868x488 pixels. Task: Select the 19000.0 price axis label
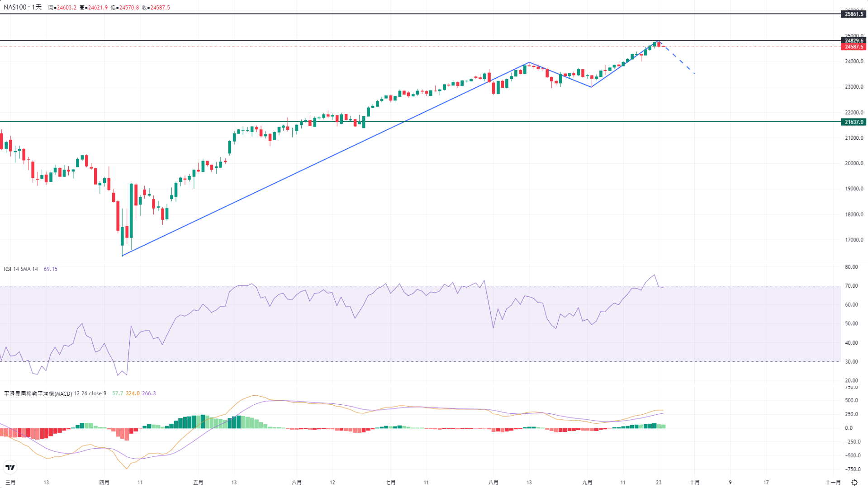click(x=854, y=189)
